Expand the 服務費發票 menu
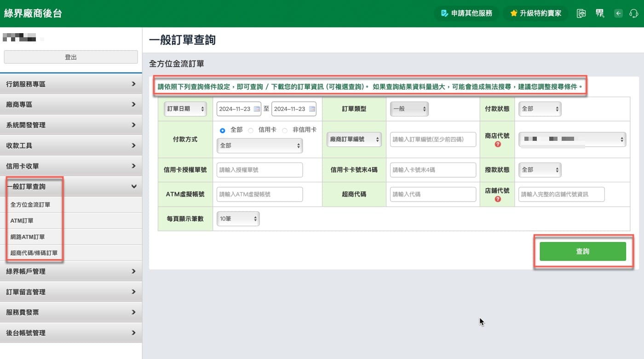This screenshot has height=359, width=644. pos(71,312)
